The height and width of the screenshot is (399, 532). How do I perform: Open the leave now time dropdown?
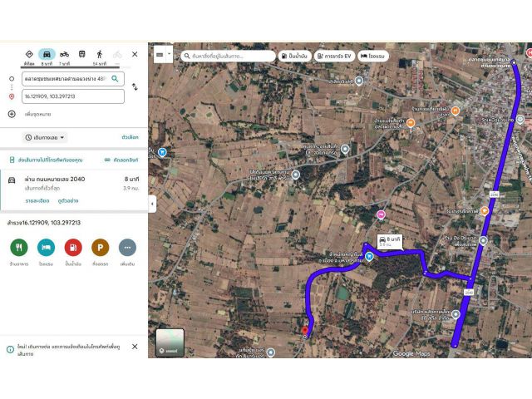(x=45, y=137)
